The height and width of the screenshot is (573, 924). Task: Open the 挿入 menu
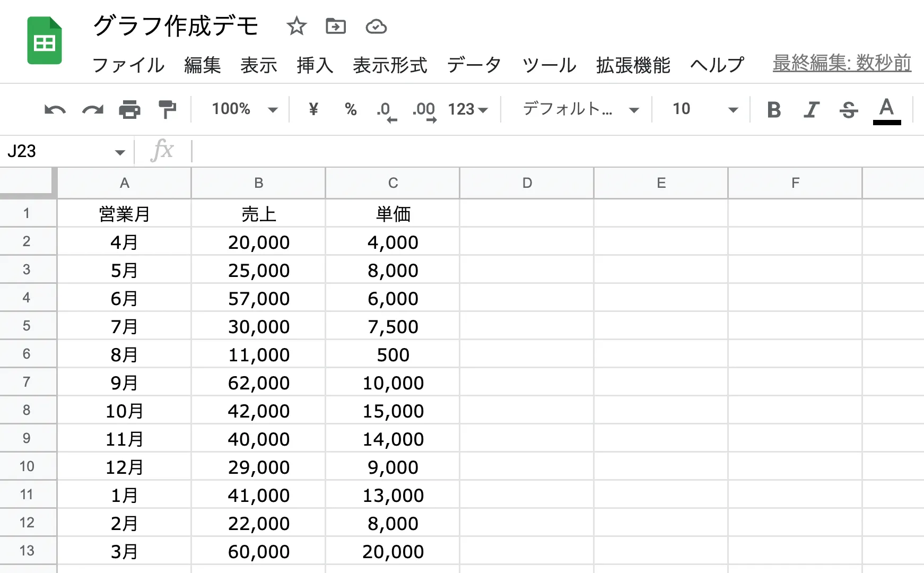point(315,65)
